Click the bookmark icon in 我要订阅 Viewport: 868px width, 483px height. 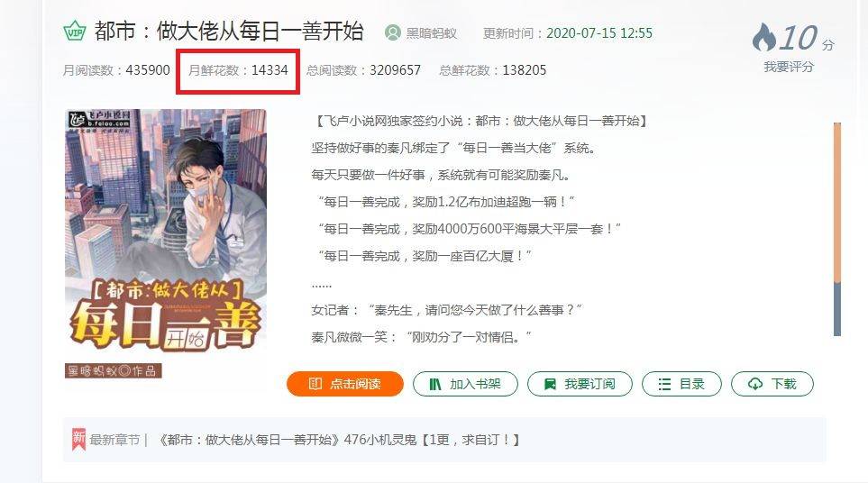tap(550, 384)
